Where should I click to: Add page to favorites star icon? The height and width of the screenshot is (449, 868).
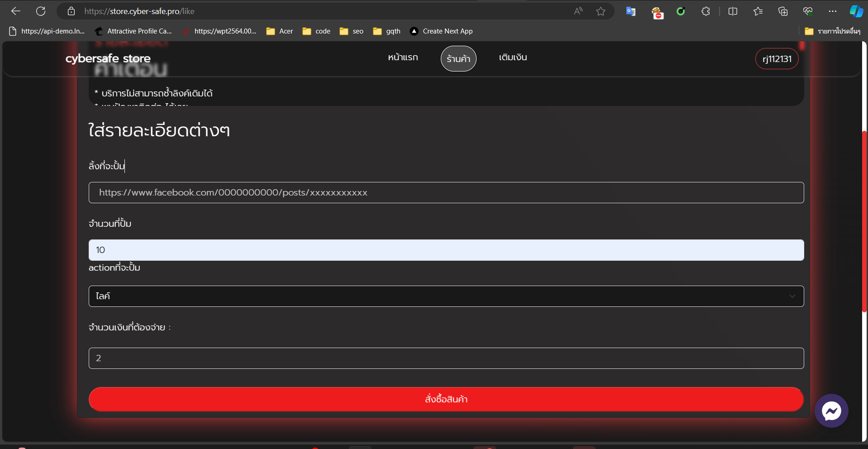tap(601, 11)
